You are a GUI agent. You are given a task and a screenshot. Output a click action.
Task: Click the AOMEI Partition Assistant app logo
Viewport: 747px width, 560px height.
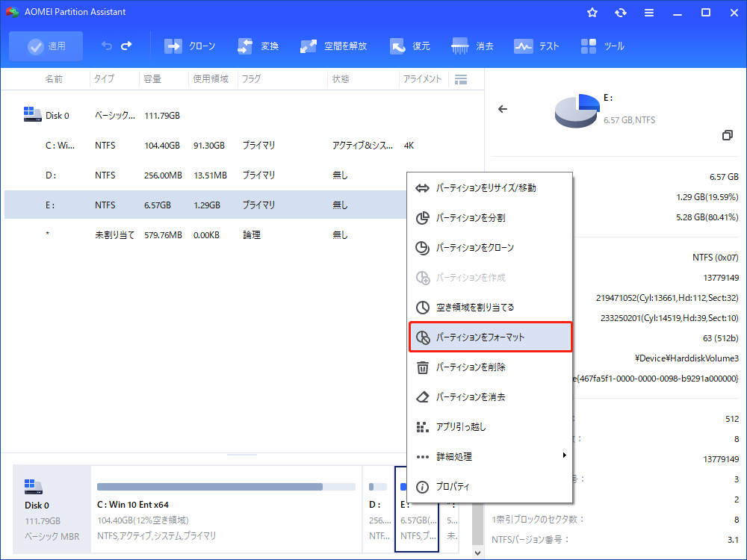[x=13, y=12]
